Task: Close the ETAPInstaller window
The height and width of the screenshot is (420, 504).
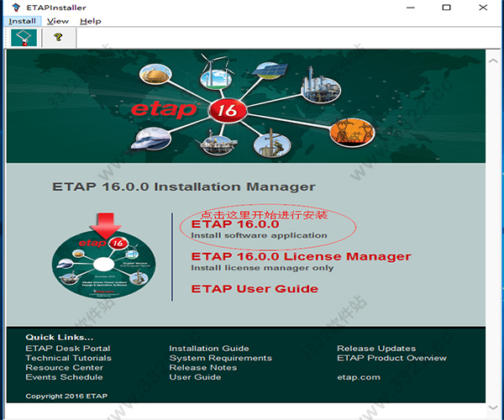Action: tap(483, 8)
